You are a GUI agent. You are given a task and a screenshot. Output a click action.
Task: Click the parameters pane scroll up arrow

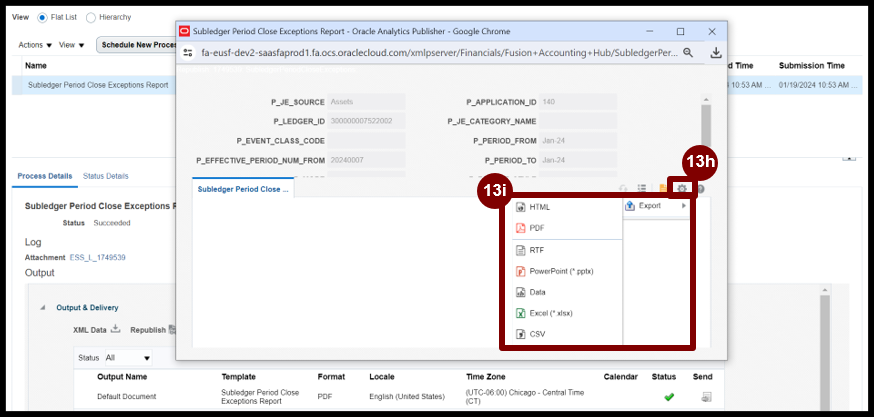point(706,99)
